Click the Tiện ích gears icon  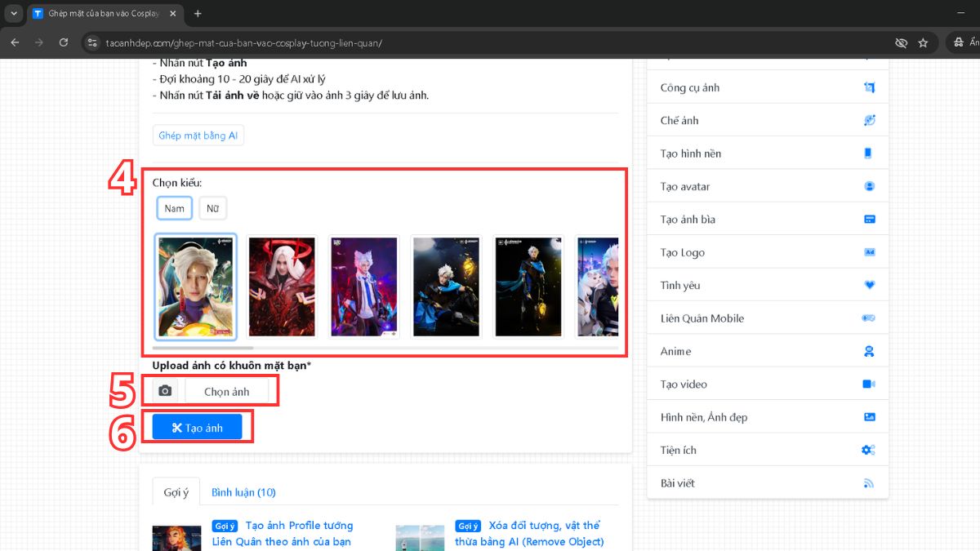tap(869, 450)
